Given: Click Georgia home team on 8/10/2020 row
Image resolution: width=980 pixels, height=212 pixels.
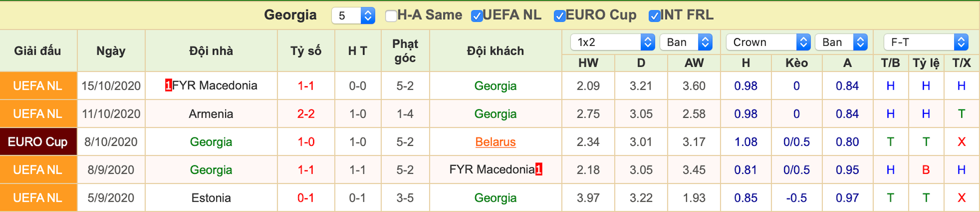Looking at the screenshot, I should (x=211, y=142).
